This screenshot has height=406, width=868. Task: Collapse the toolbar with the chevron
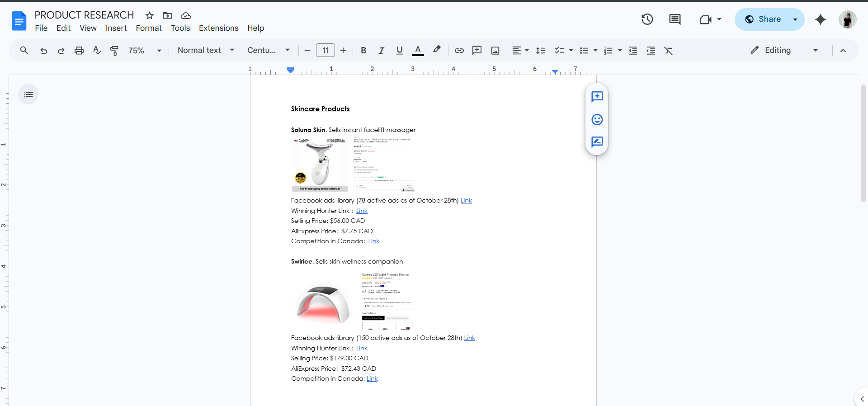click(x=843, y=50)
